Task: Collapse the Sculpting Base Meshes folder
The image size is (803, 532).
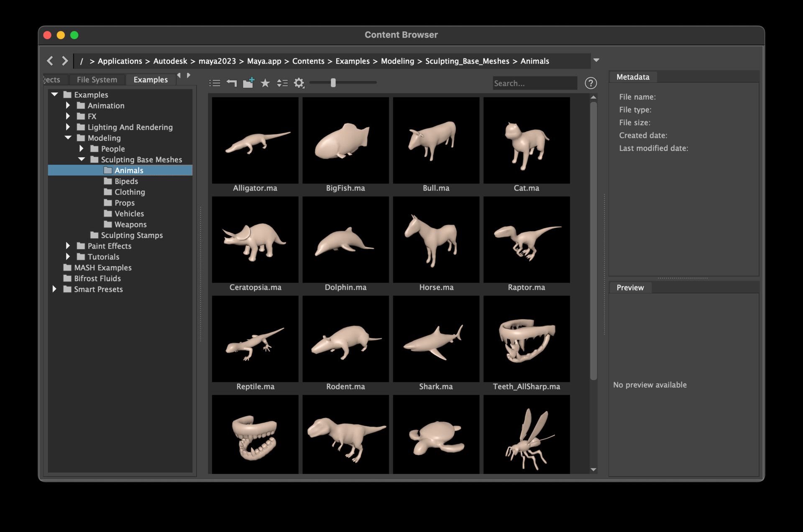Action: tap(82, 159)
